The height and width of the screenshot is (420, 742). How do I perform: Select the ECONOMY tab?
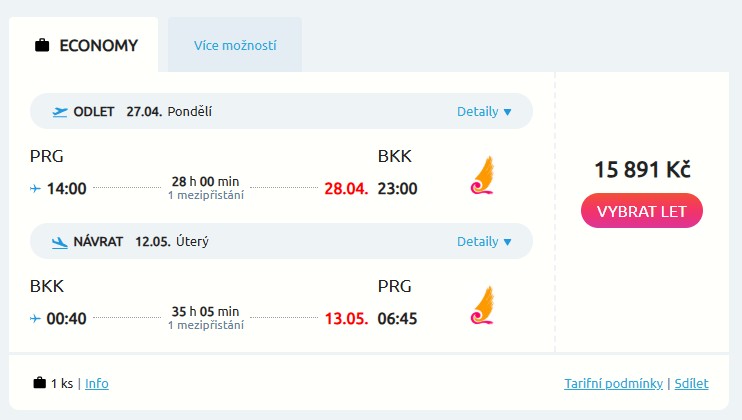(x=84, y=45)
